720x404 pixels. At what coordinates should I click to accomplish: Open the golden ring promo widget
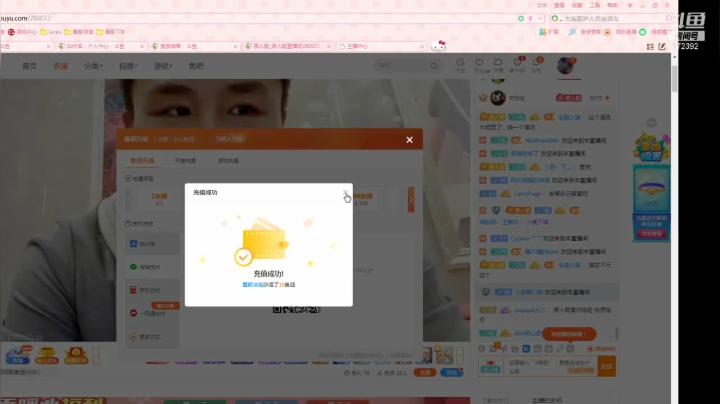point(651,189)
